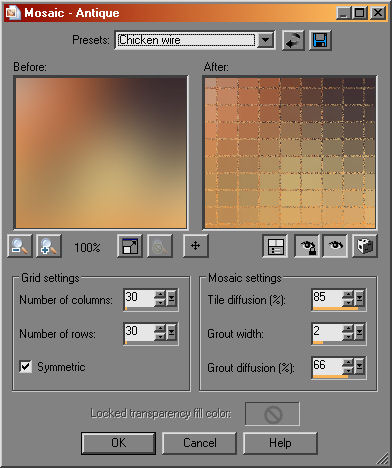Click OK to apply the mosaic
The image size is (392, 468).
(119, 443)
